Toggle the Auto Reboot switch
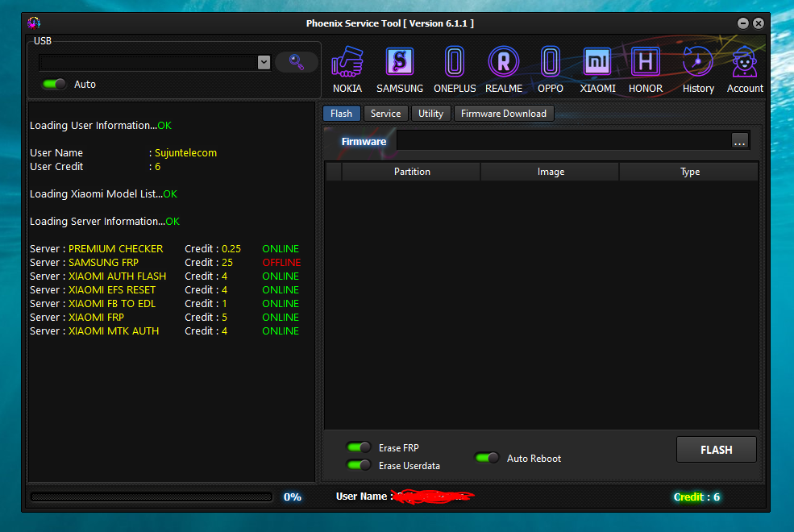The height and width of the screenshot is (532, 794). click(x=487, y=458)
